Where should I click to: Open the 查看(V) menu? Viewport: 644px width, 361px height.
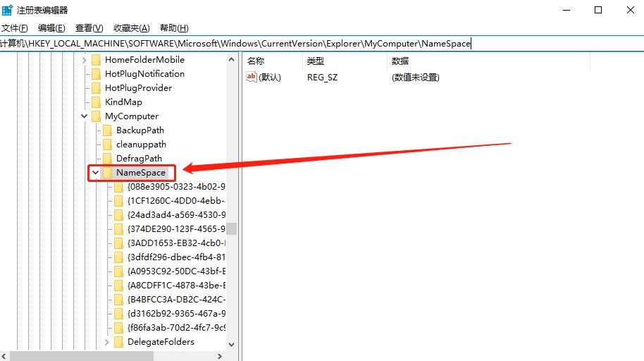click(x=89, y=28)
